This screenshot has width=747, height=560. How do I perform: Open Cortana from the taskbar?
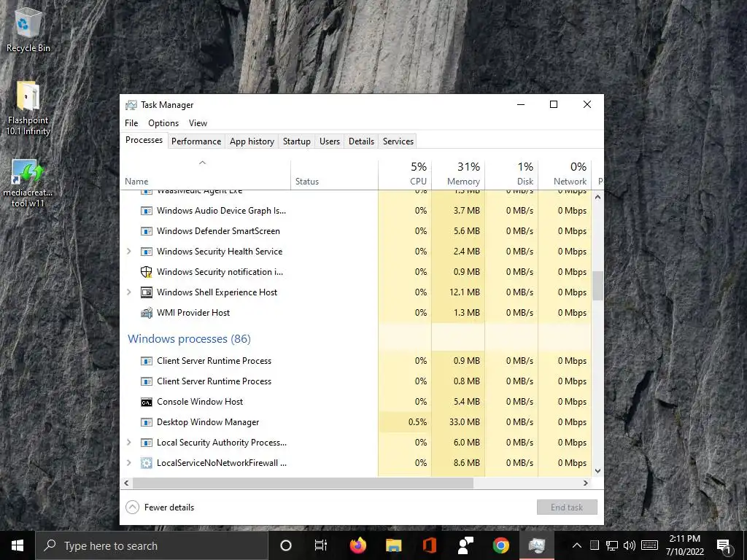click(x=285, y=545)
